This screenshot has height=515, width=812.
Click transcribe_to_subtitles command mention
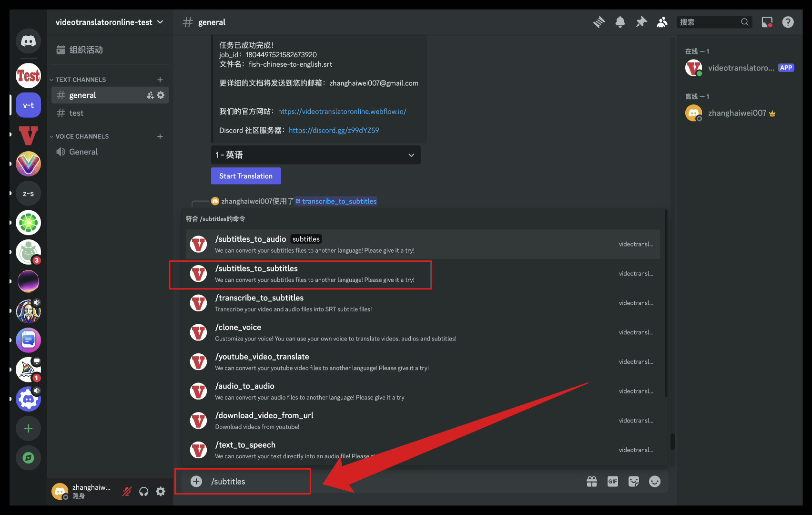point(336,201)
